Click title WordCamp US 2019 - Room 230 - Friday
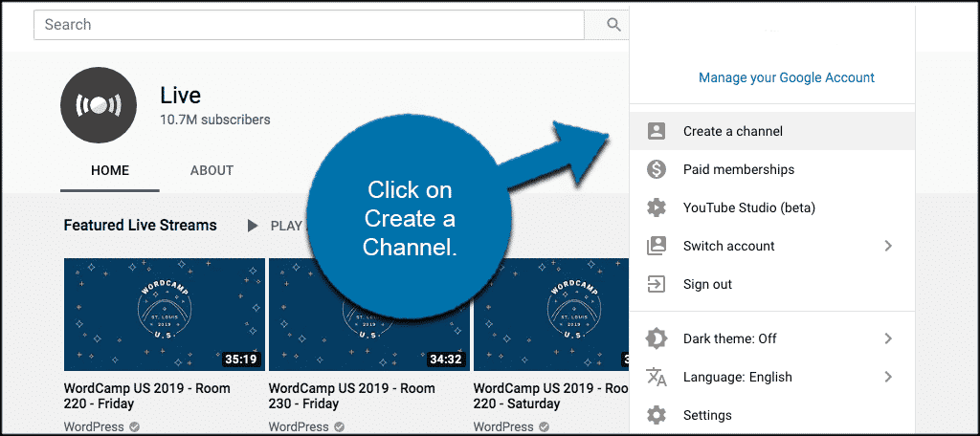This screenshot has height=436, width=980. pos(351,396)
